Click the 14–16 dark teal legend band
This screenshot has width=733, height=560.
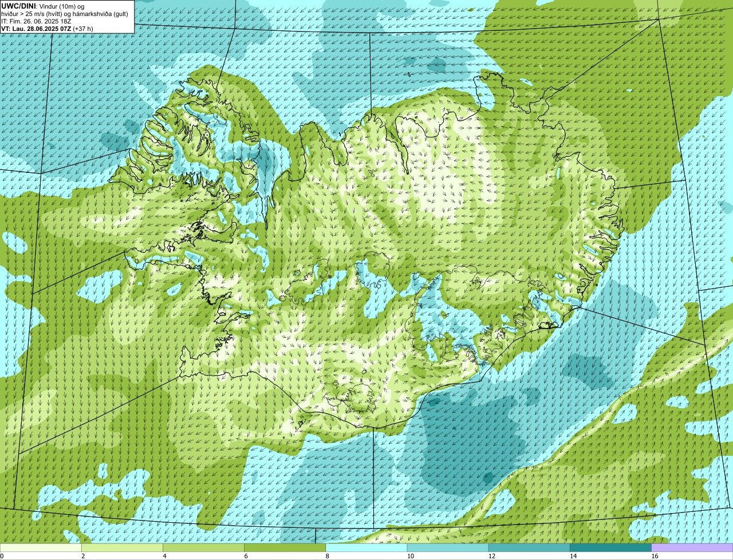[x=611, y=548]
